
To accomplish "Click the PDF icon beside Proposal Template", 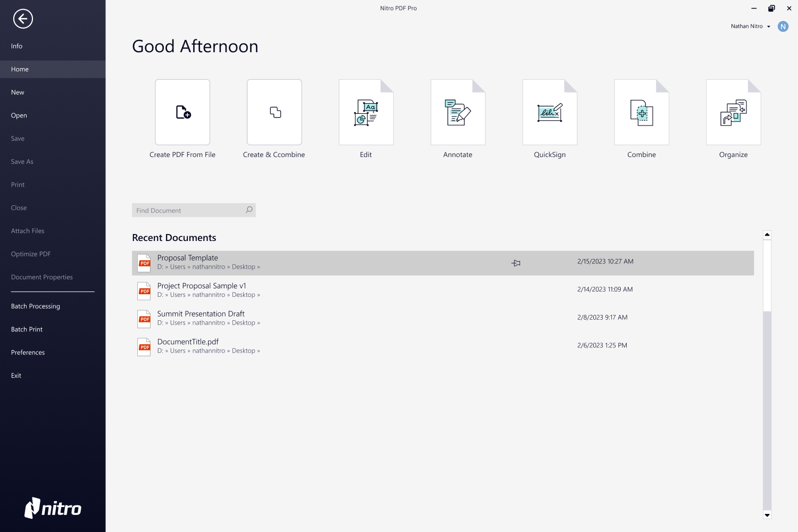I will (x=144, y=262).
